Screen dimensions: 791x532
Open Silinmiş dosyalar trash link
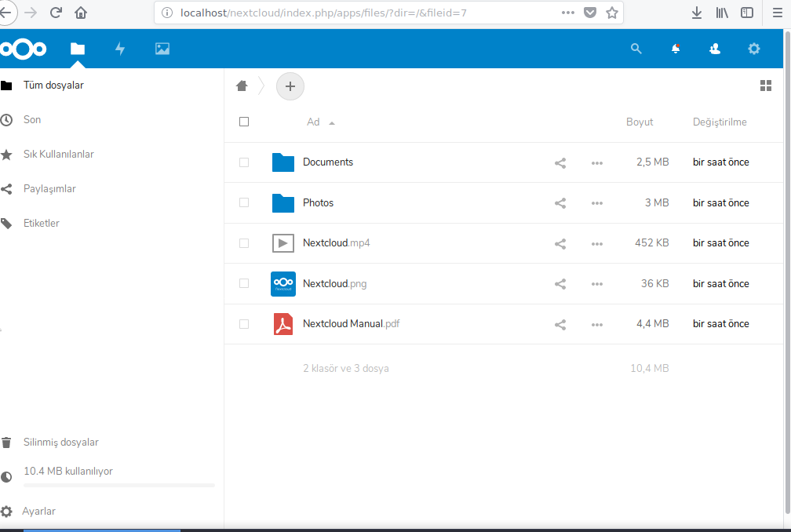pyautogui.click(x=60, y=443)
